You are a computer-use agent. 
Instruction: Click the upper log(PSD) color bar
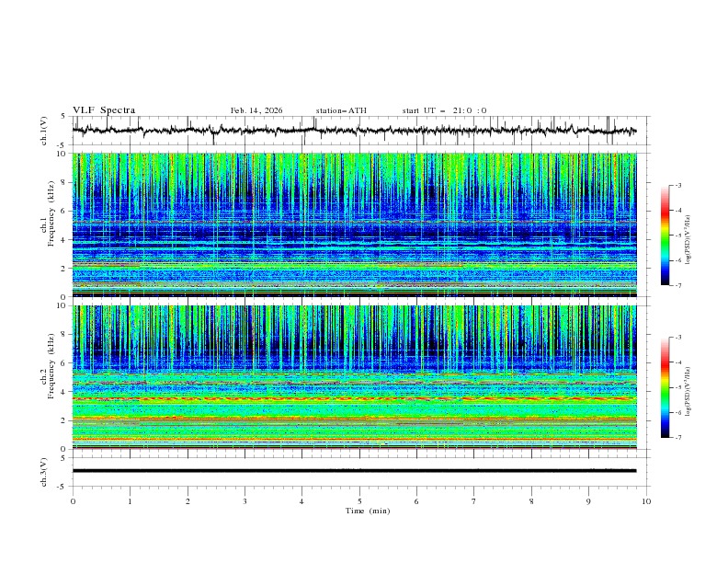[665, 235]
